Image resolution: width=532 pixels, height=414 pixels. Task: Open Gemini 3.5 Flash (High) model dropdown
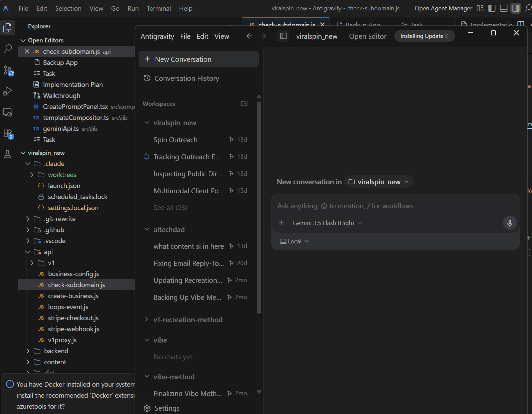coord(327,223)
